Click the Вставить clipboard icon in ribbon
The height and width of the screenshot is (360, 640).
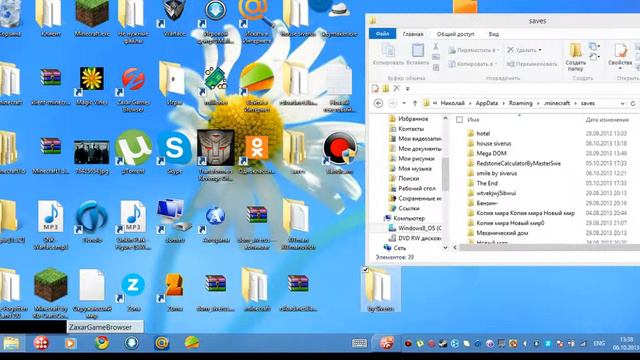pyautogui.click(x=418, y=51)
